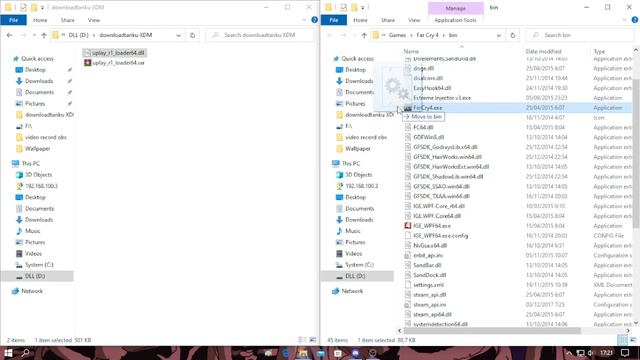
Task: Select steam_api64.dll file
Action: coord(432,315)
